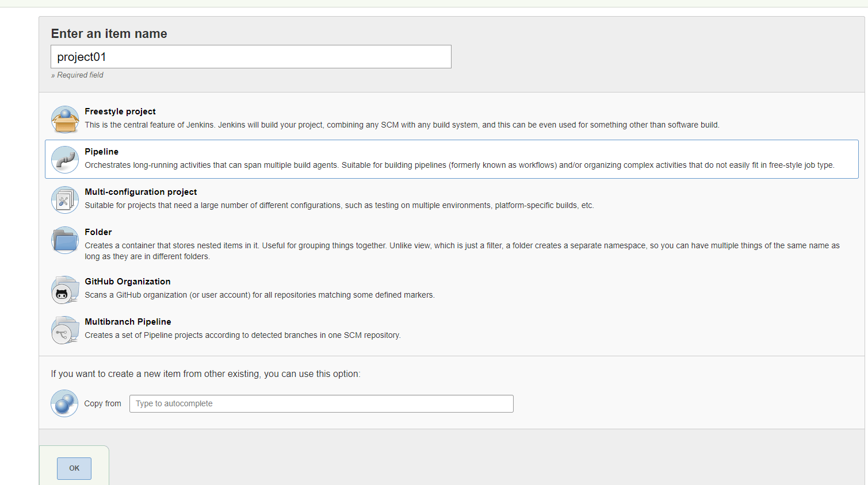Click the 'Enter an item name' heading
This screenshot has height=485, width=868.
point(109,34)
